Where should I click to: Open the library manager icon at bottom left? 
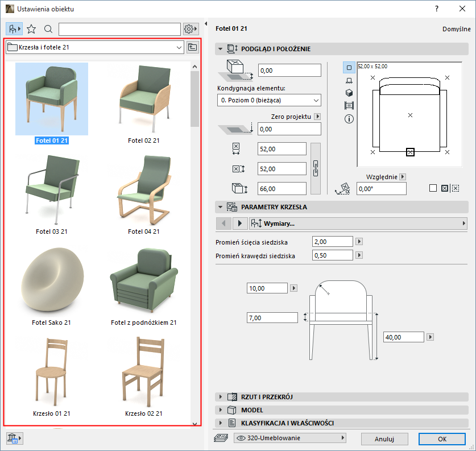14,438
